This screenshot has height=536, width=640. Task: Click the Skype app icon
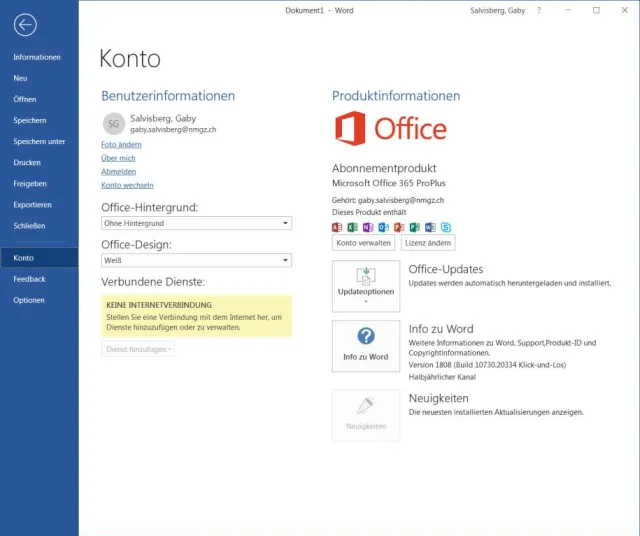tap(445, 227)
